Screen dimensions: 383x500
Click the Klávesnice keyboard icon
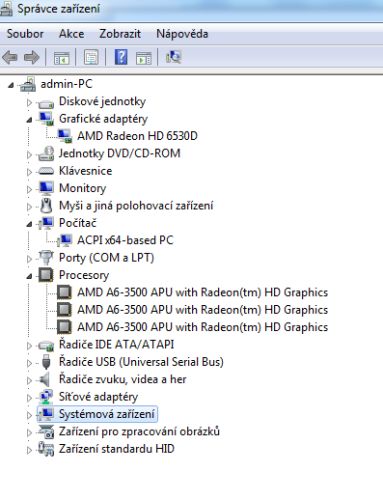point(46,171)
